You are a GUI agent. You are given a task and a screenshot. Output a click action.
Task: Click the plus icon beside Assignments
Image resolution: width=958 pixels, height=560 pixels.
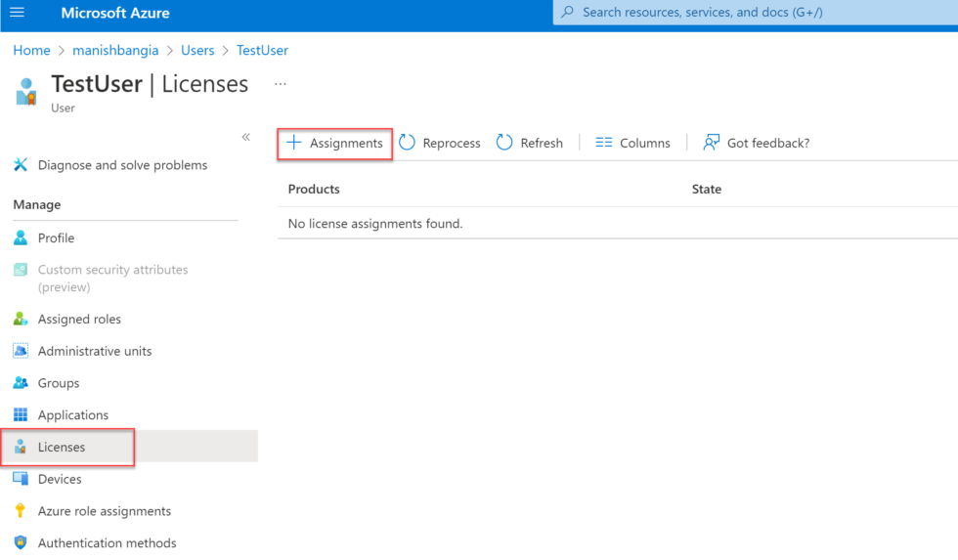coord(294,143)
